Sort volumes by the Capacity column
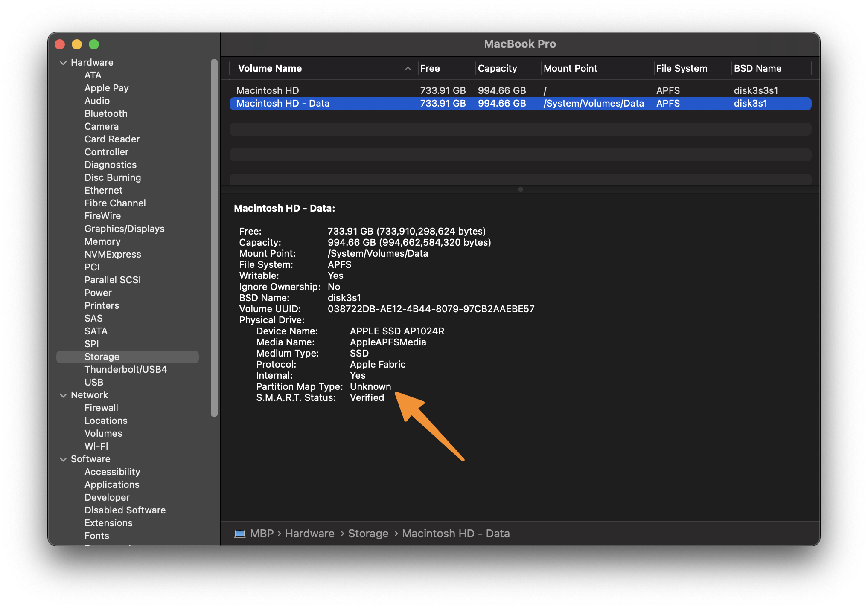The image size is (868, 609). click(497, 68)
